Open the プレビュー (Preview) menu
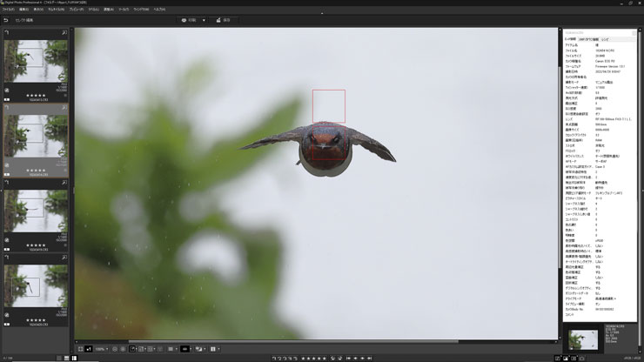Image resolution: width=644 pixels, height=362 pixels. point(76,9)
